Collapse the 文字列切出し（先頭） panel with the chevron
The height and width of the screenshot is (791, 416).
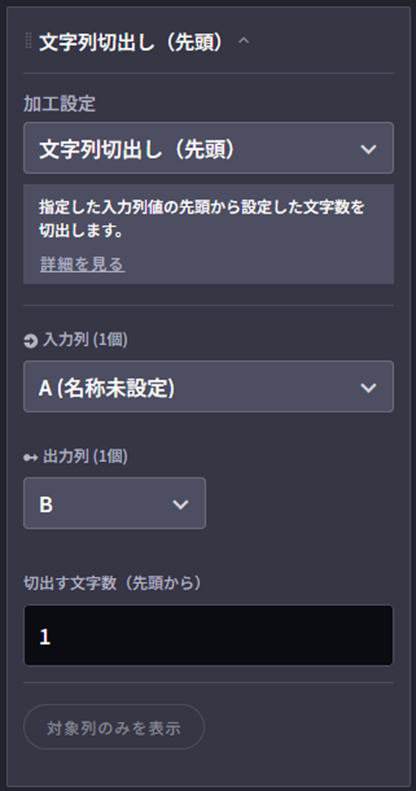click(x=244, y=41)
